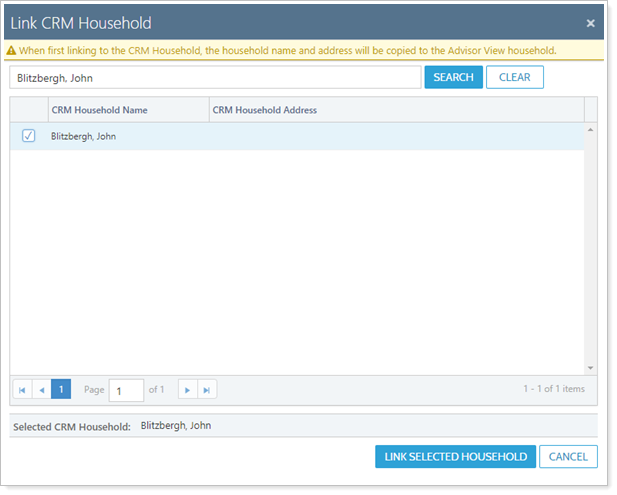617x495 pixels.
Task: Sort by CRM Household Address column
Action: tap(395, 110)
